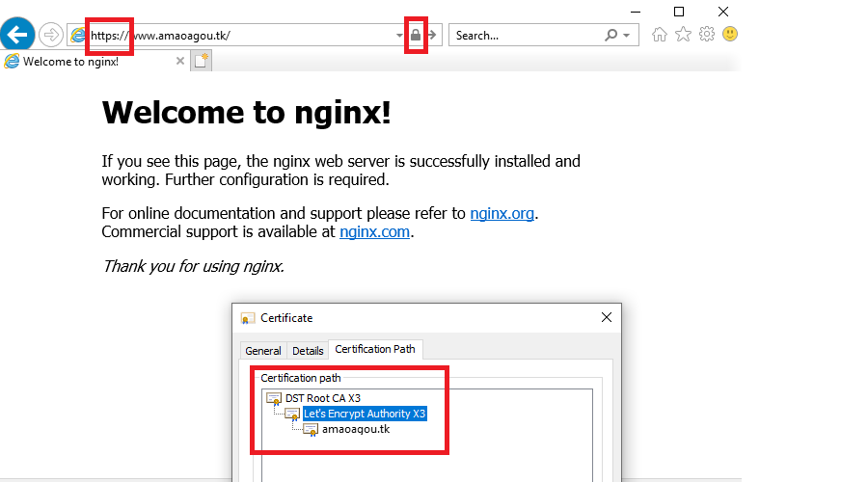Viewport: 868px width, 482px height.
Task: Switch to the Details certificate tab
Action: point(308,351)
